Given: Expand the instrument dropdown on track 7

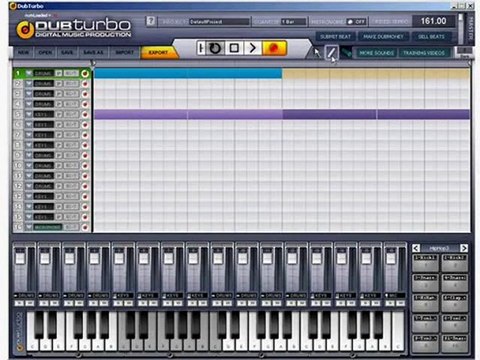Looking at the screenshot, I should [29, 135].
